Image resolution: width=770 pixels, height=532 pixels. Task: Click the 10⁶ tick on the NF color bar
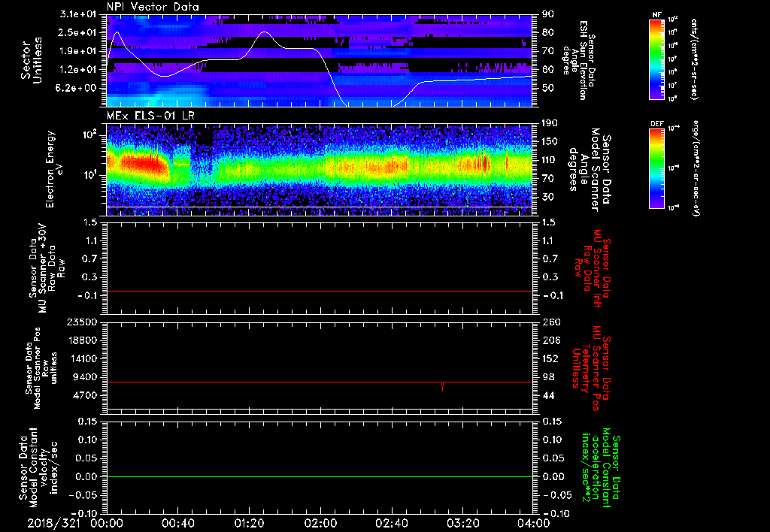pyautogui.click(x=673, y=98)
